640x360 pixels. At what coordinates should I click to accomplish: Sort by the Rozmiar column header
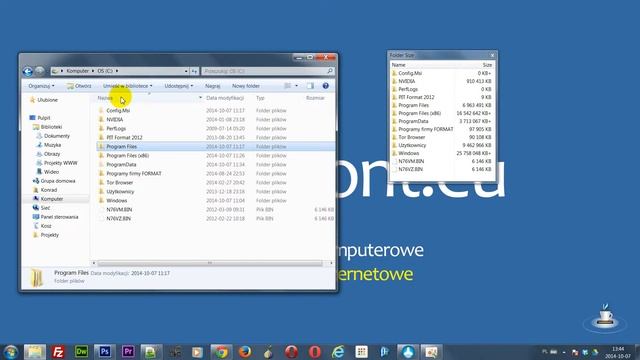tap(315, 98)
